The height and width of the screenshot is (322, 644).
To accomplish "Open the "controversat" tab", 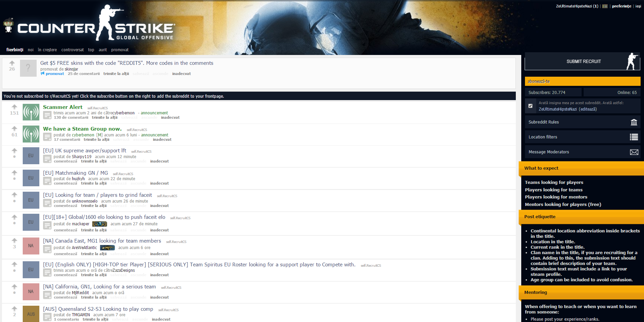I will (73, 50).
